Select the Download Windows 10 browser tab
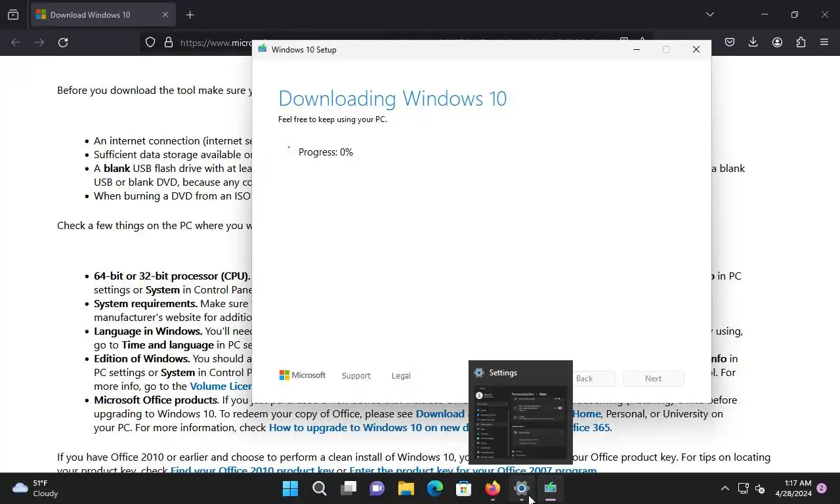The width and height of the screenshot is (840, 504). click(x=102, y=14)
